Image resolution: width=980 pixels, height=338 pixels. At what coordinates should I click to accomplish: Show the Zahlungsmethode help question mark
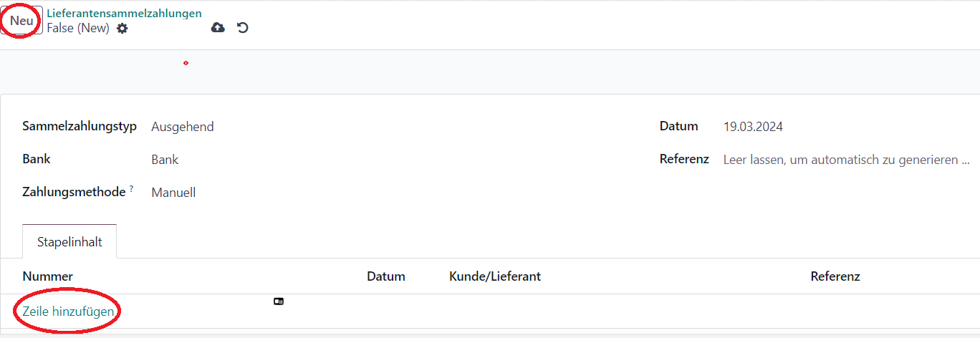tap(131, 189)
